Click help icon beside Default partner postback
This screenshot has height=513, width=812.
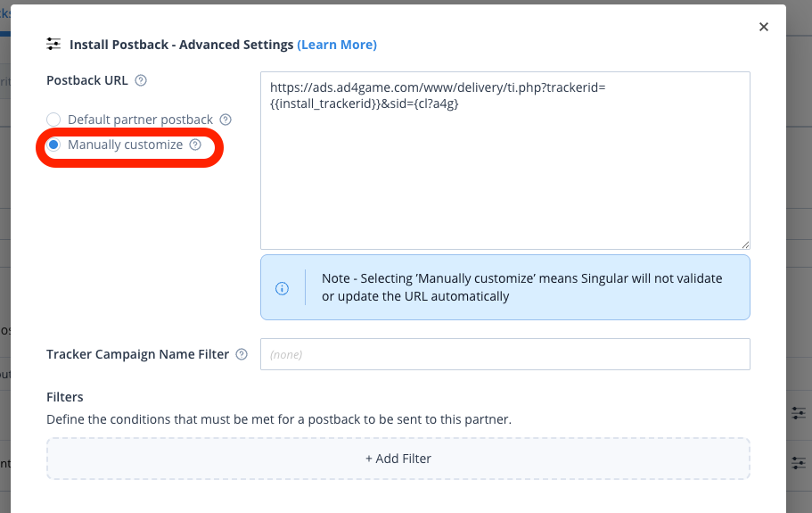[226, 120]
